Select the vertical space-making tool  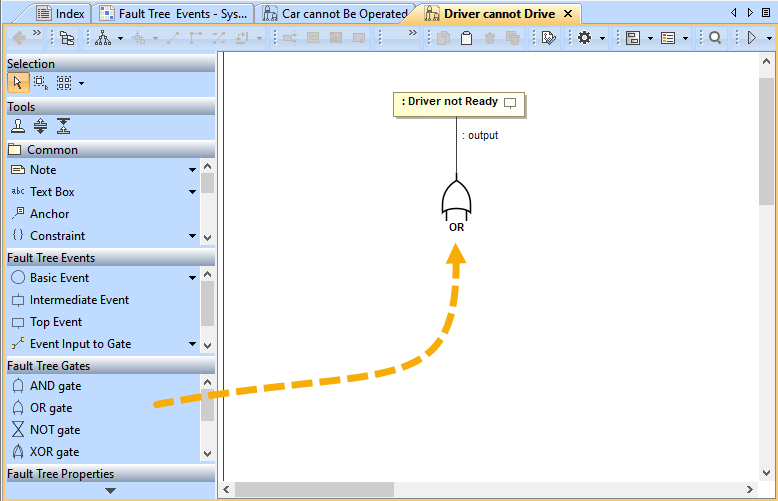click(64, 126)
